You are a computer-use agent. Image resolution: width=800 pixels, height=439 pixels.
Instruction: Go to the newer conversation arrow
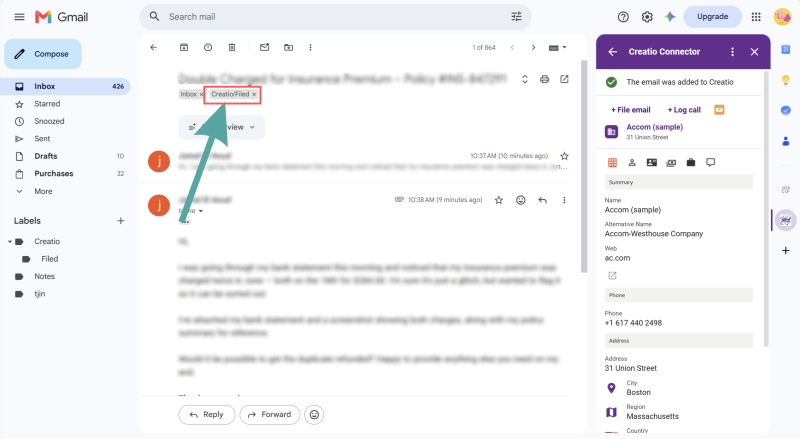point(512,47)
